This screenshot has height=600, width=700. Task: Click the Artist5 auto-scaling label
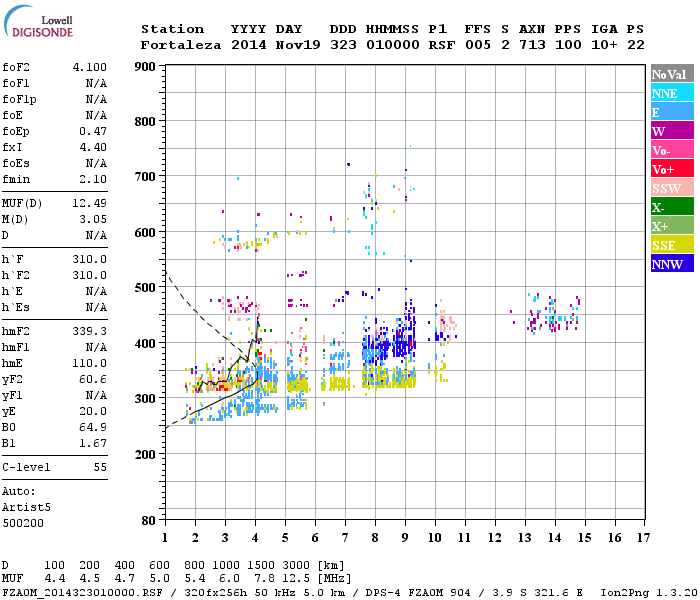(26, 508)
